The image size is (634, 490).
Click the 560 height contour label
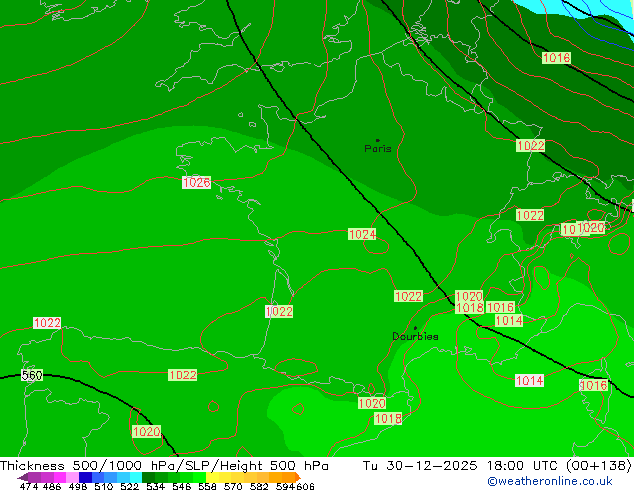point(32,375)
